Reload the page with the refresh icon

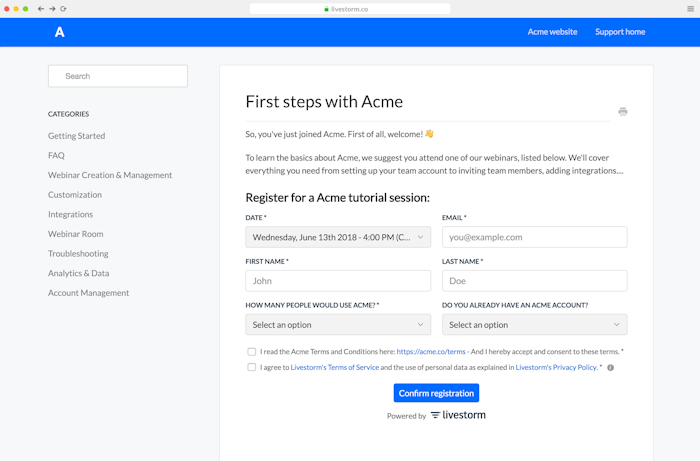click(x=64, y=8)
